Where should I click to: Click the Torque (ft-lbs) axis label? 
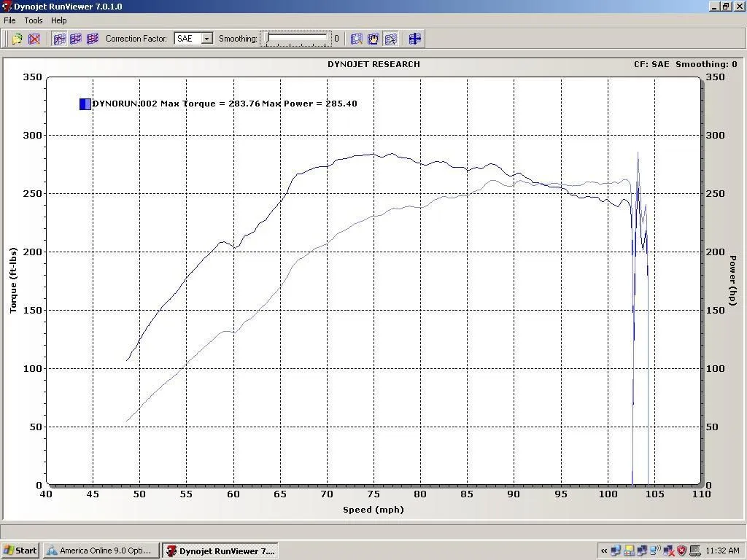pyautogui.click(x=13, y=280)
